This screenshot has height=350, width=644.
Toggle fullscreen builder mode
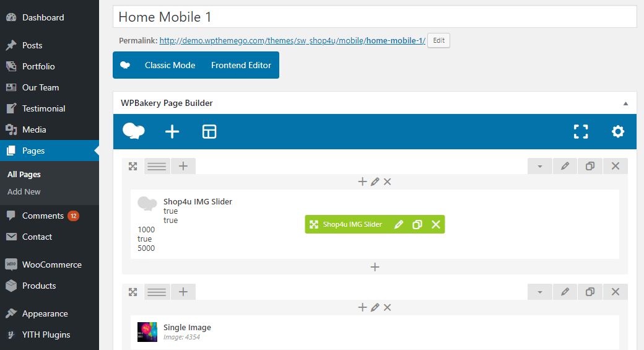click(581, 131)
